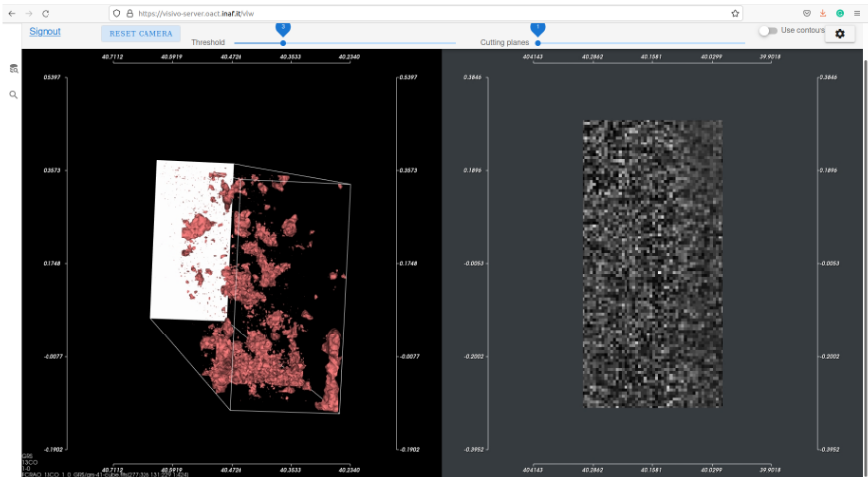Open the settings gear menu
Image resolution: width=868 pixels, height=477 pixels.
[839, 34]
